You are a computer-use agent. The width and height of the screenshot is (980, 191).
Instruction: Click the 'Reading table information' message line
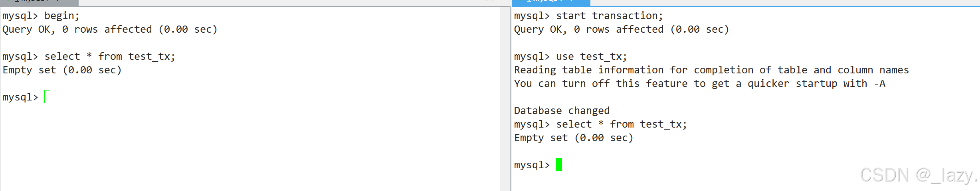(x=711, y=70)
